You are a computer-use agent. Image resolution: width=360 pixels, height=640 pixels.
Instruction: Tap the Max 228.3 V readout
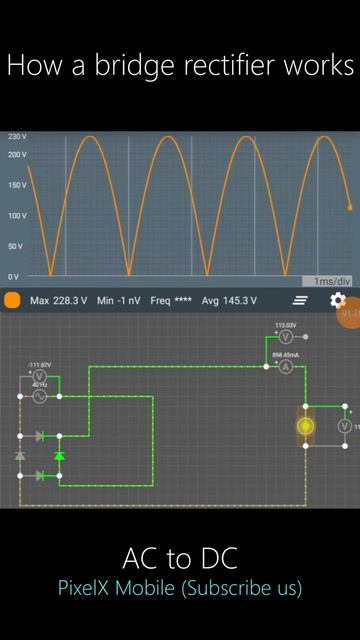pyautogui.click(x=58, y=301)
